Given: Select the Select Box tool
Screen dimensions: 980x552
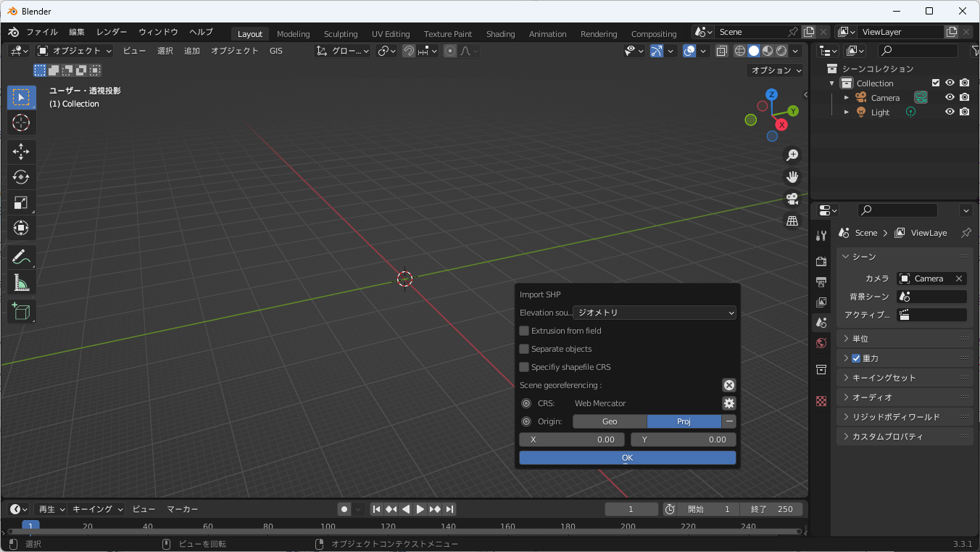Looking at the screenshot, I should tap(21, 97).
